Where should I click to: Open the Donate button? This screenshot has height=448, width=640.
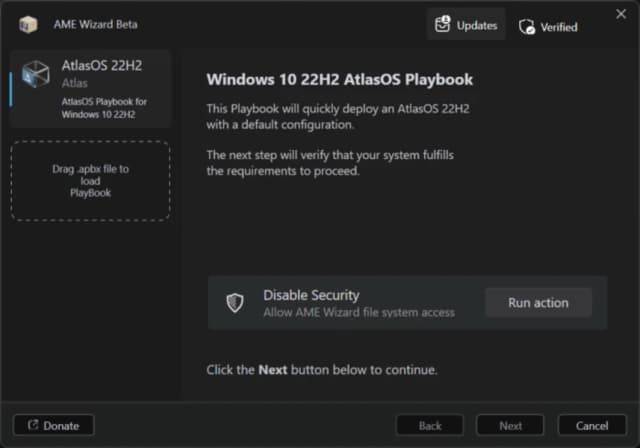[x=53, y=426]
